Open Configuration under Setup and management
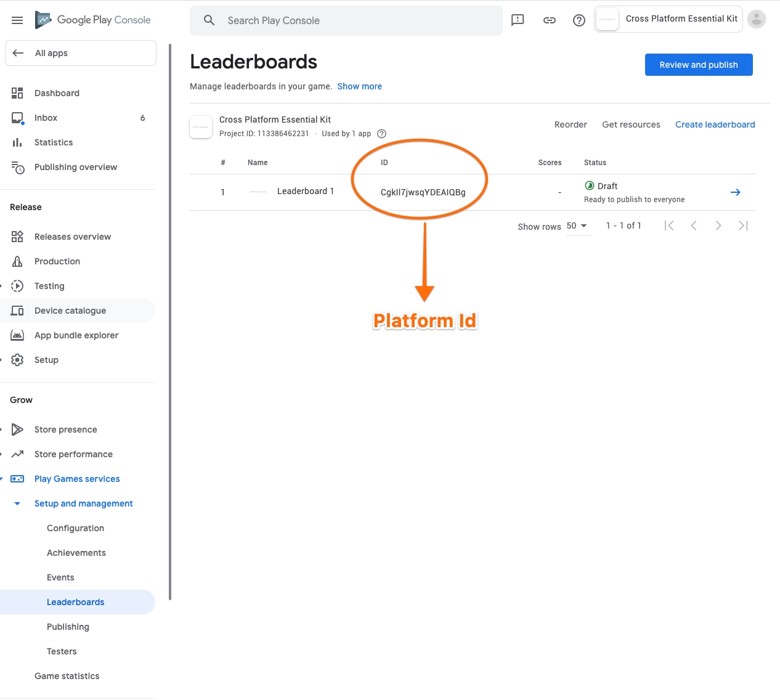780x700 pixels. click(x=75, y=528)
